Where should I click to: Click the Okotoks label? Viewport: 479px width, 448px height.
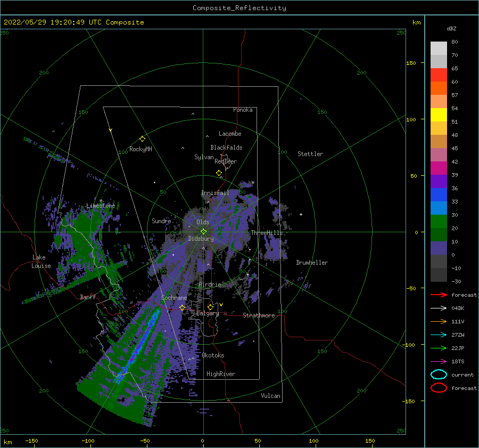(x=213, y=355)
